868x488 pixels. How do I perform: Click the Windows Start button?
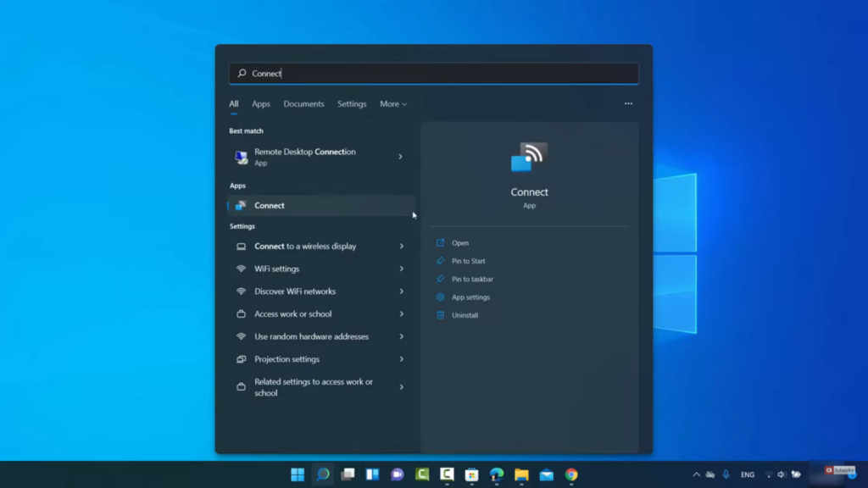pos(298,474)
